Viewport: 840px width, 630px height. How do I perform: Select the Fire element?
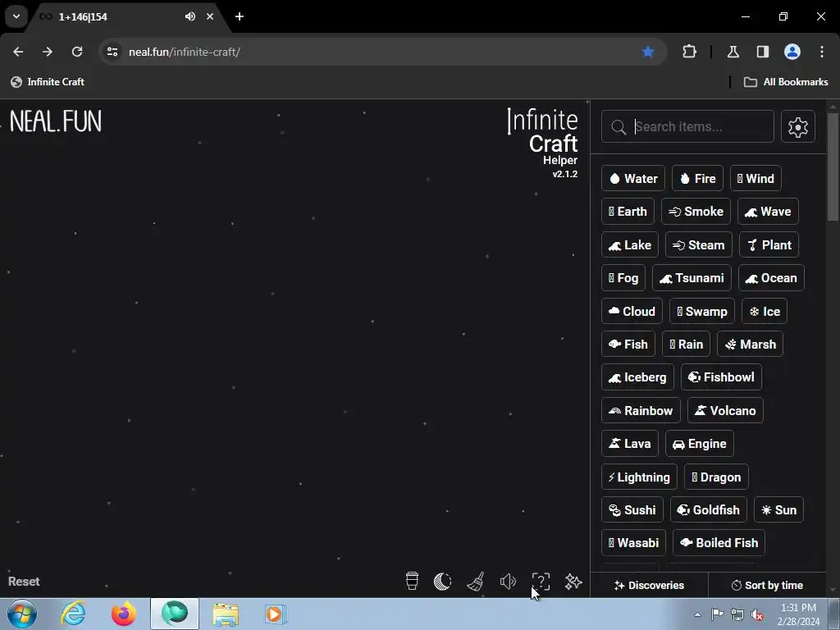697,178
